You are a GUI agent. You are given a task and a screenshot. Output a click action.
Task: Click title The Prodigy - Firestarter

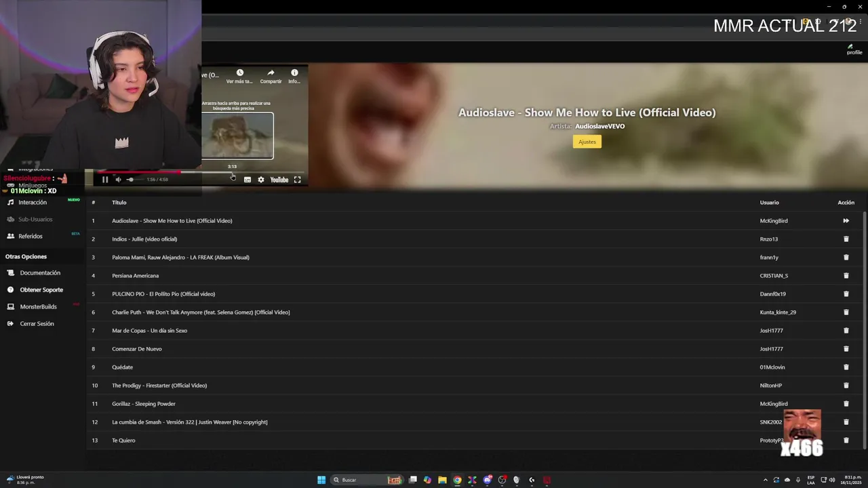coord(159,385)
